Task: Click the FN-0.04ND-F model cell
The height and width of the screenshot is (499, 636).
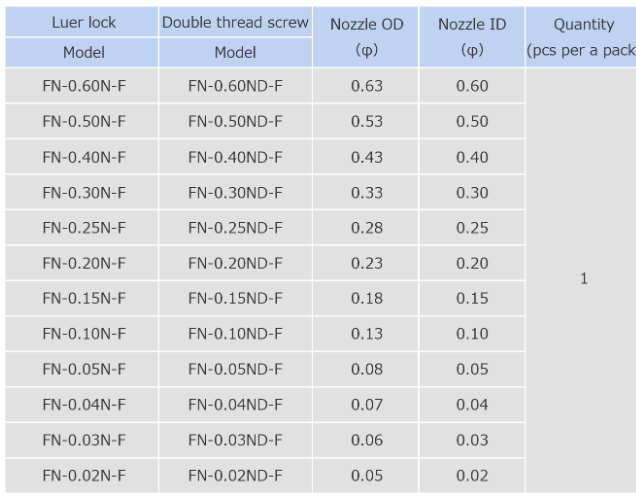Action: [x=235, y=404]
